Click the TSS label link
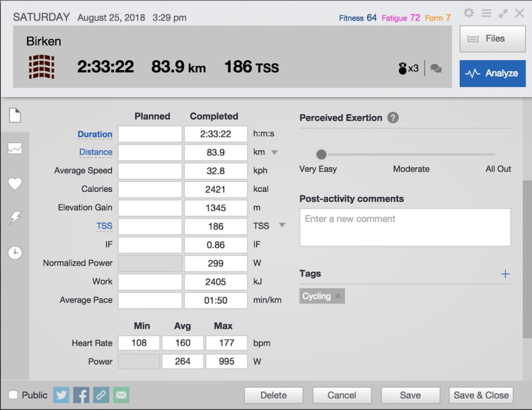 104,226
